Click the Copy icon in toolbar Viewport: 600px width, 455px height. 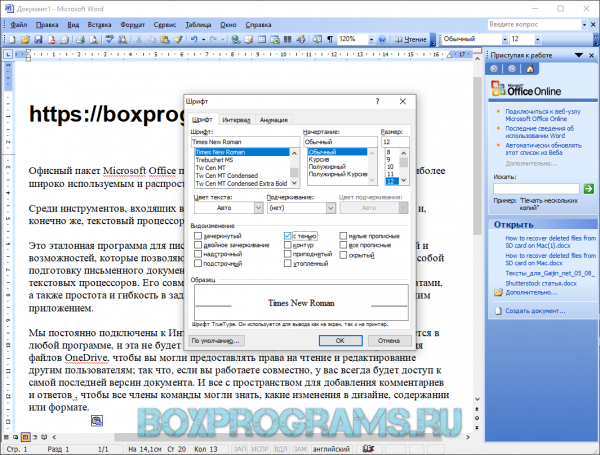pos(152,39)
